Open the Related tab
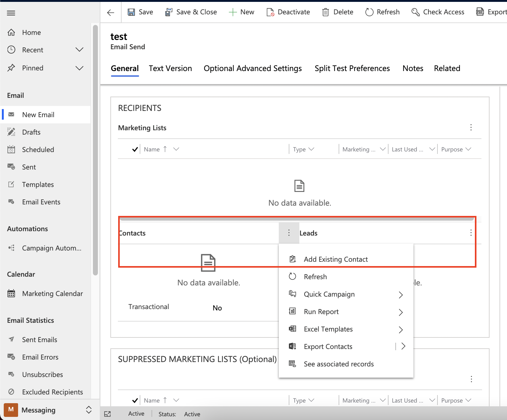Viewport: 507px width, 420px height. [x=447, y=69]
